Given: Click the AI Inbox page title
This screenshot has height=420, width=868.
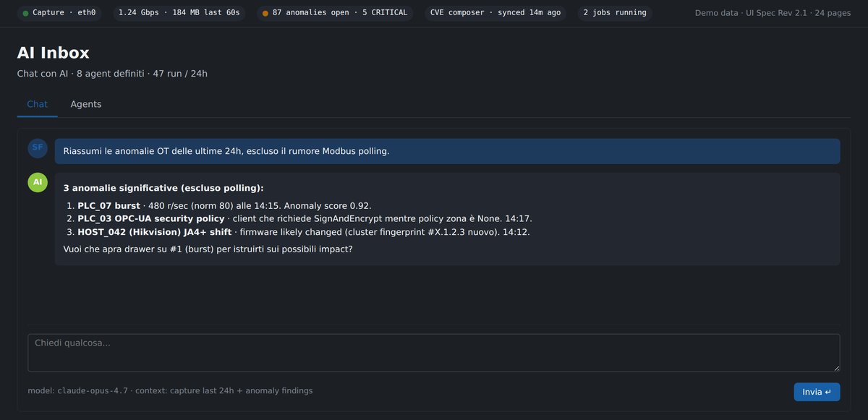Looking at the screenshot, I should 54,53.
